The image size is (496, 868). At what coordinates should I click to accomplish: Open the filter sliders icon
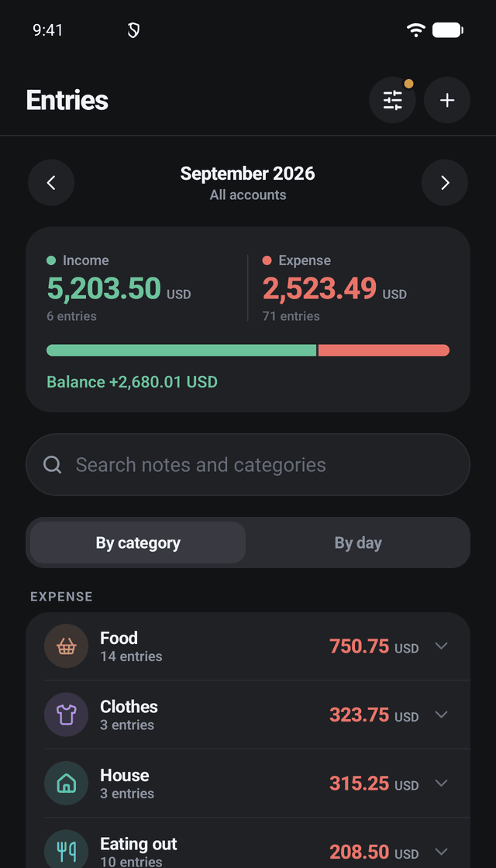click(x=392, y=100)
